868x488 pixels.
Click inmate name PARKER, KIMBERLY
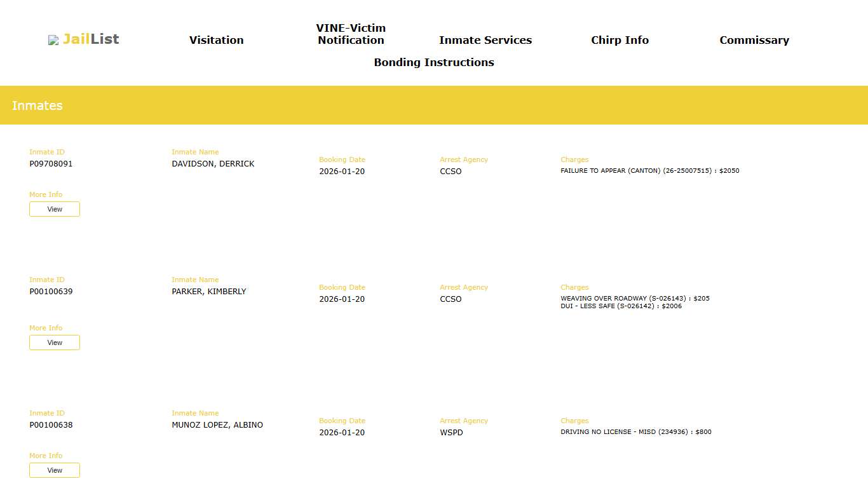click(x=208, y=292)
